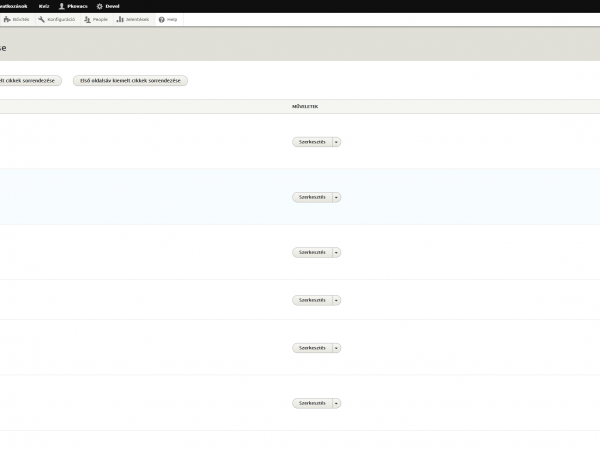
Task: Click 'Első oldalsáv kiemelt cikkek sorrendezése' button
Action: [130, 81]
